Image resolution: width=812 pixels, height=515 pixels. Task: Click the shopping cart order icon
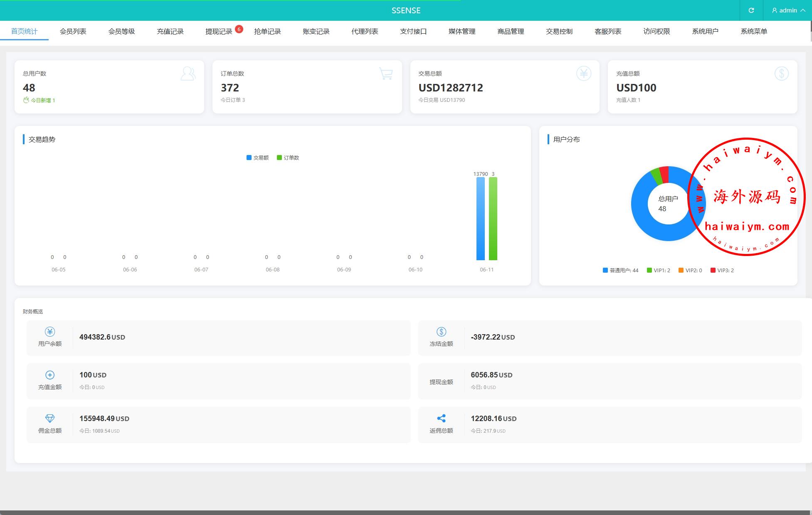tap(386, 74)
